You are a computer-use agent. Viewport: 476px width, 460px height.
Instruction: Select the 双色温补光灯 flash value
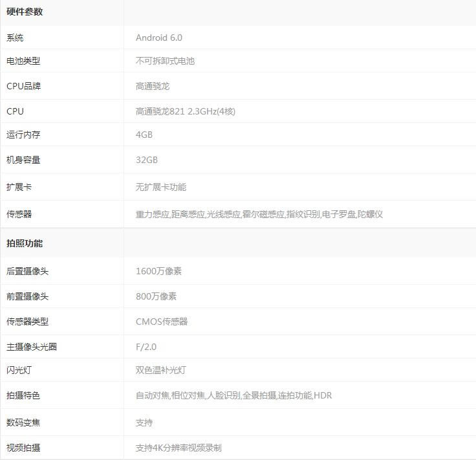tap(161, 371)
